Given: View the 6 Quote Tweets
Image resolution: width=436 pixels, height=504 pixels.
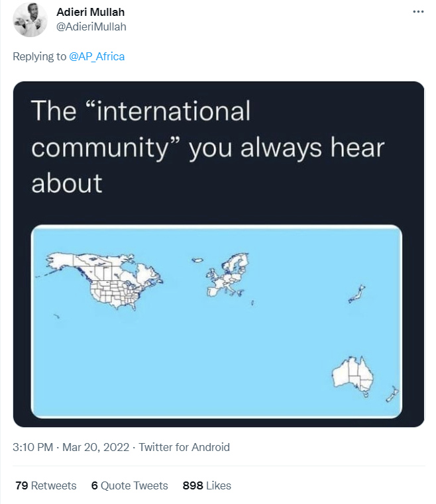Looking at the screenshot, I should (x=130, y=485).
